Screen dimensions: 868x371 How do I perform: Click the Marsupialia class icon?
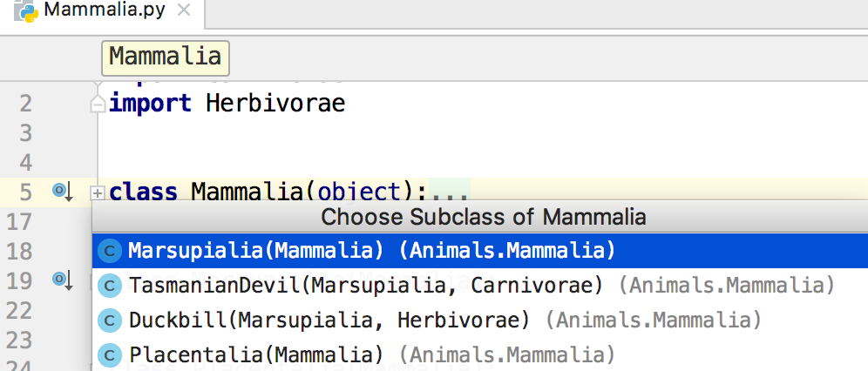point(109,251)
